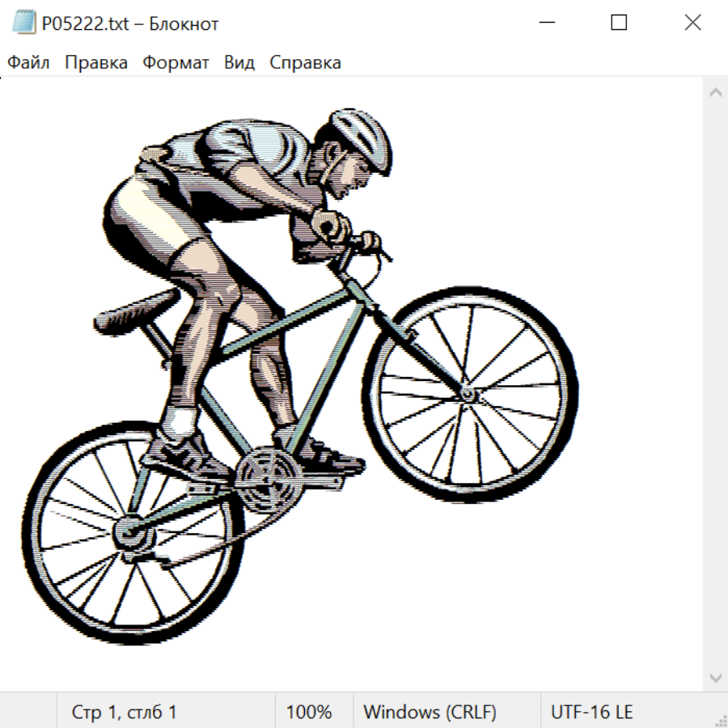Click the 100% zoom indicator
Viewport: 728px width, 728px height.
pyautogui.click(x=309, y=713)
